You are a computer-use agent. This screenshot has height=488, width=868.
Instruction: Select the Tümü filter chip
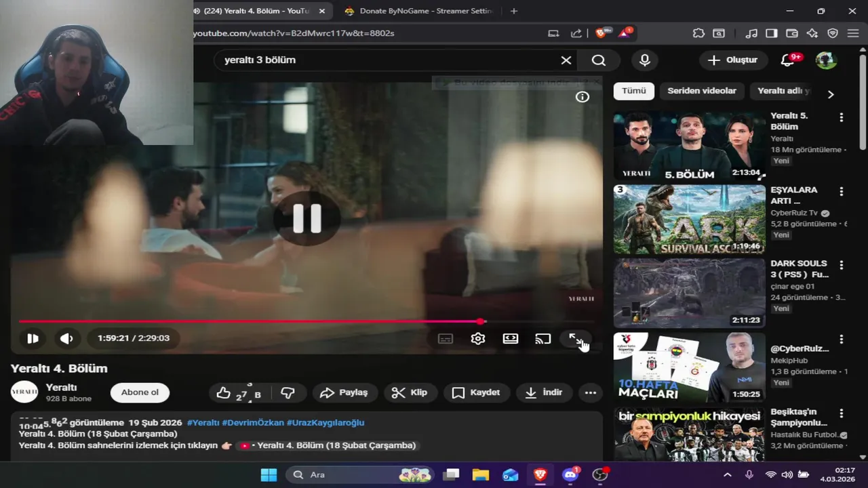[634, 91]
